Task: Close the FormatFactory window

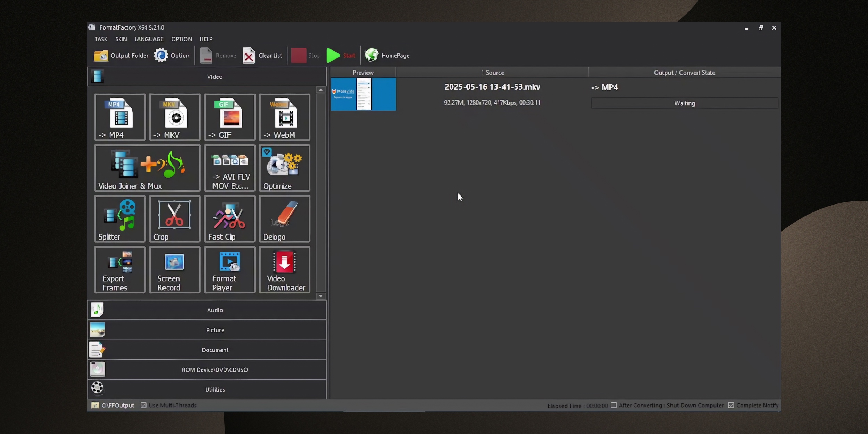Action: 774,28
